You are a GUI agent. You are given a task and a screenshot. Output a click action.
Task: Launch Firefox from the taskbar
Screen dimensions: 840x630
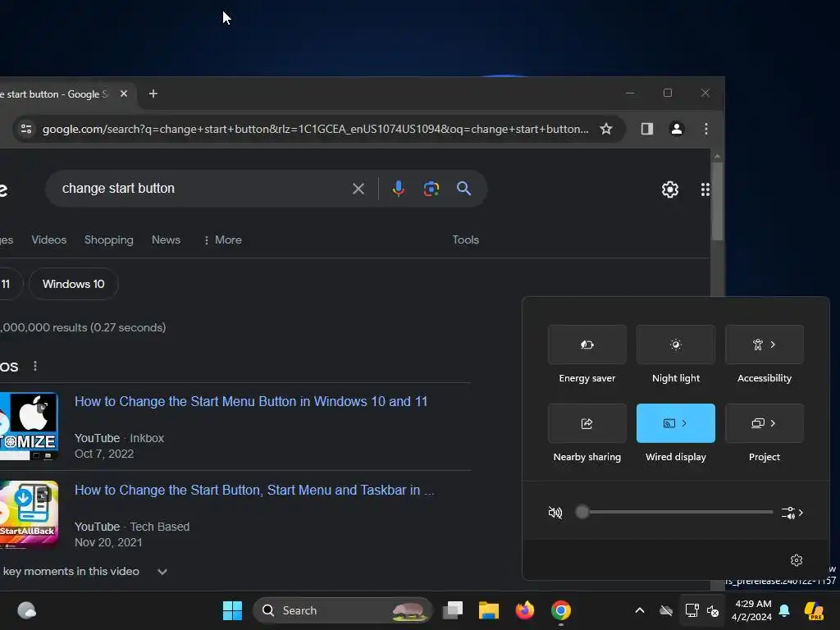point(524,610)
